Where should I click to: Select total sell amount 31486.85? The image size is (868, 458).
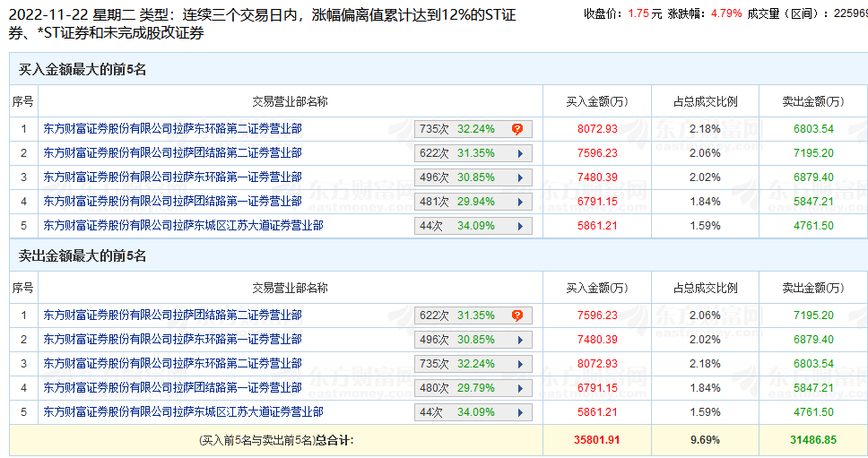tap(813, 440)
